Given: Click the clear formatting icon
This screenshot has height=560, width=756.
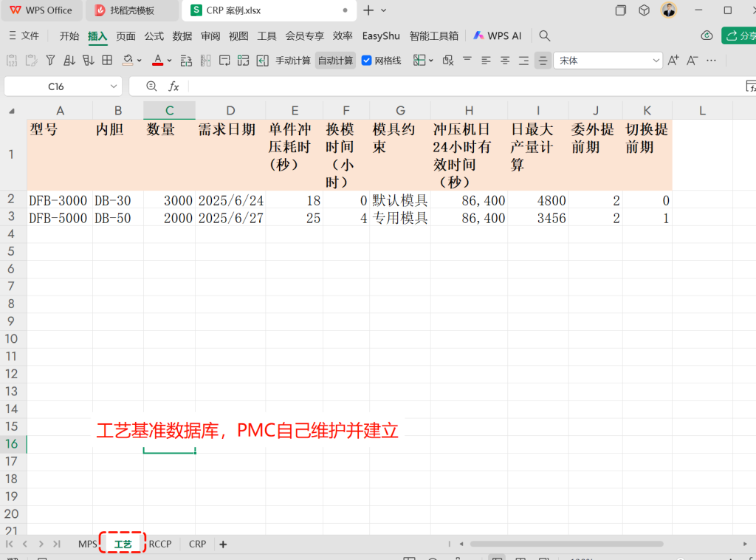Looking at the screenshot, I should 448,61.
